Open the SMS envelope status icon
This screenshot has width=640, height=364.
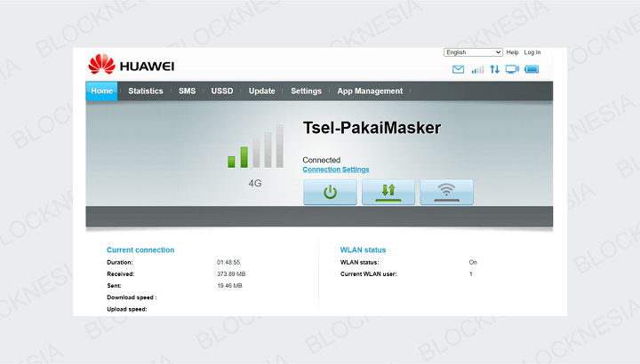(x=458, y=69)
